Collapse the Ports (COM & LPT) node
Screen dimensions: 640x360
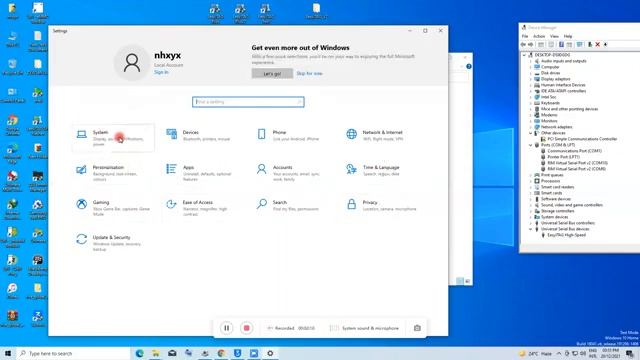tap(531, 145)
